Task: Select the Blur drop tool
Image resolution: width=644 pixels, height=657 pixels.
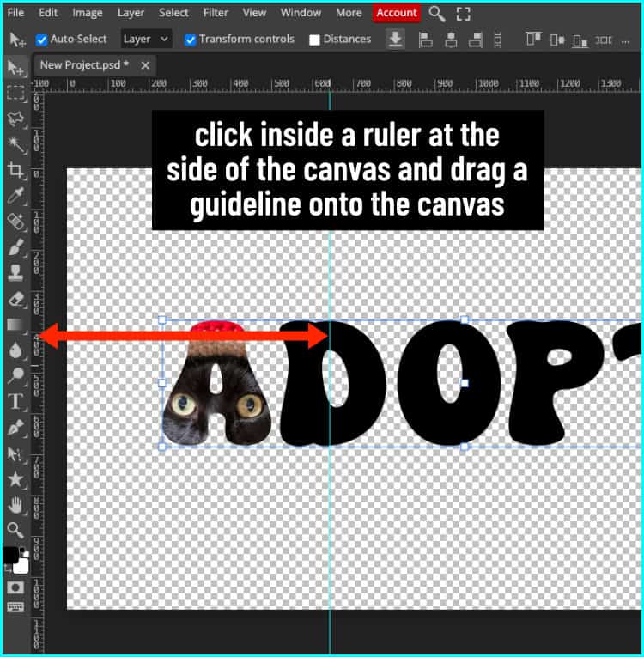Action: click(x=15, y=350)
